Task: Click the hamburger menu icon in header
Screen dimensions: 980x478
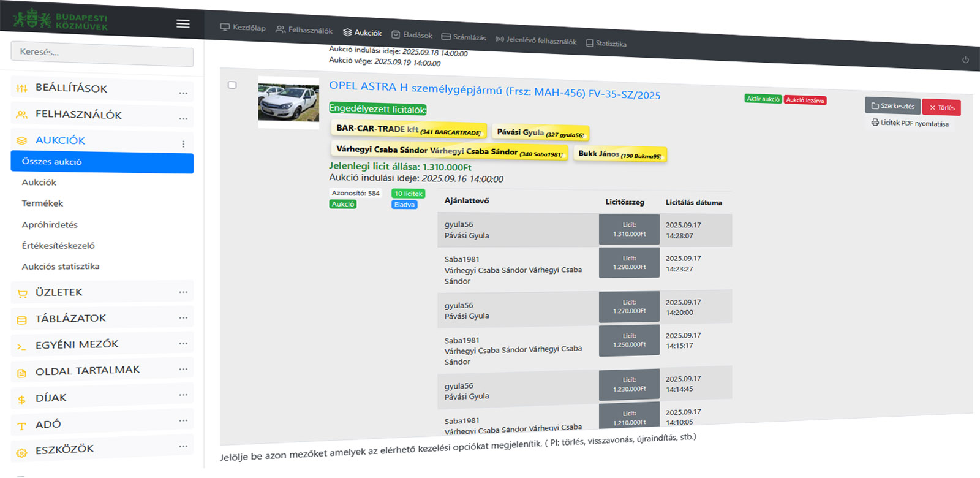Action: 183,24
